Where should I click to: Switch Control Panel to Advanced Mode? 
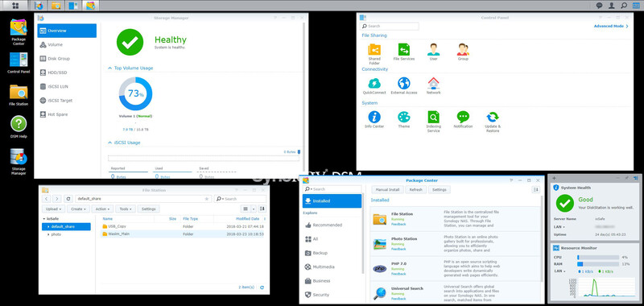click(611, 27)
